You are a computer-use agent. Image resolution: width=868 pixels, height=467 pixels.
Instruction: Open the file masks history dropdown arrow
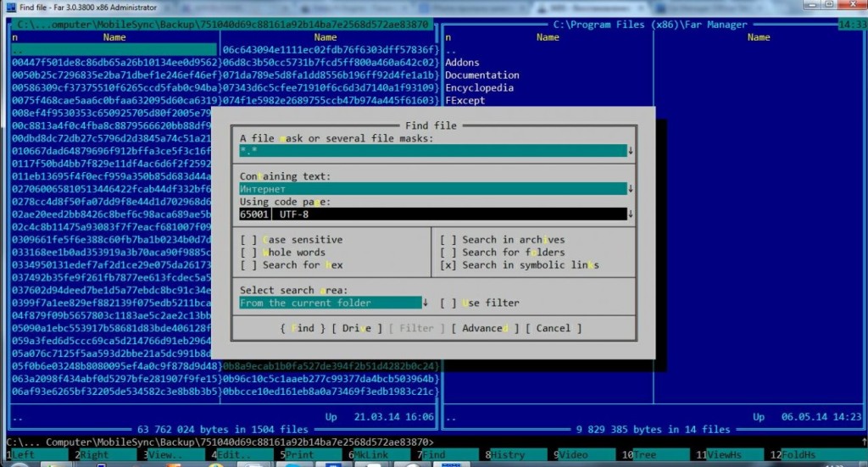(x=631, y=151)
